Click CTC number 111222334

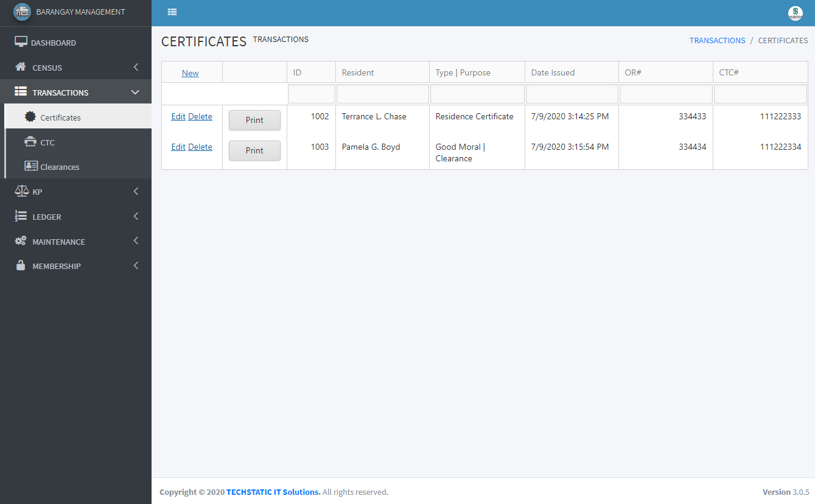pyautogui.click(x=781, y=147)
